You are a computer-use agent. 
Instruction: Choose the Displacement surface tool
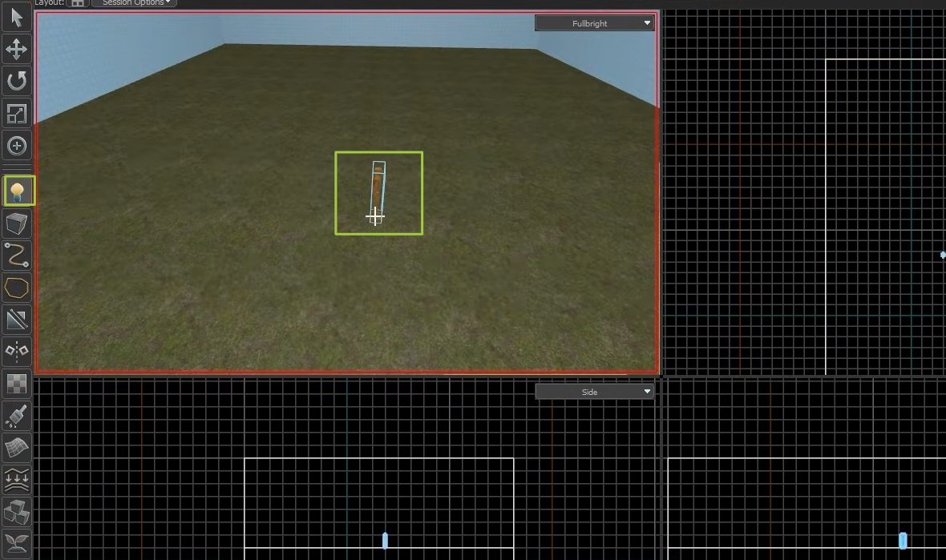17,447
